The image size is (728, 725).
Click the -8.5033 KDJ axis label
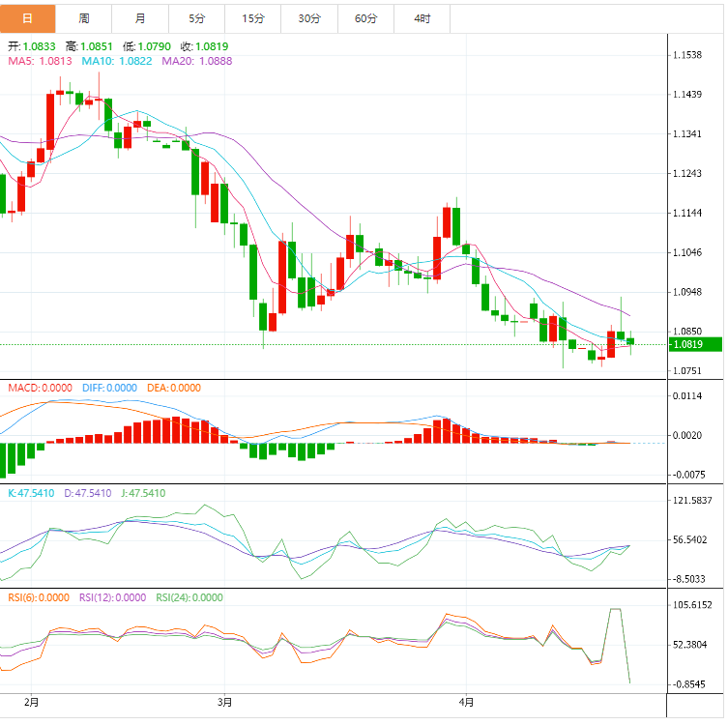[x=689, y=579]
